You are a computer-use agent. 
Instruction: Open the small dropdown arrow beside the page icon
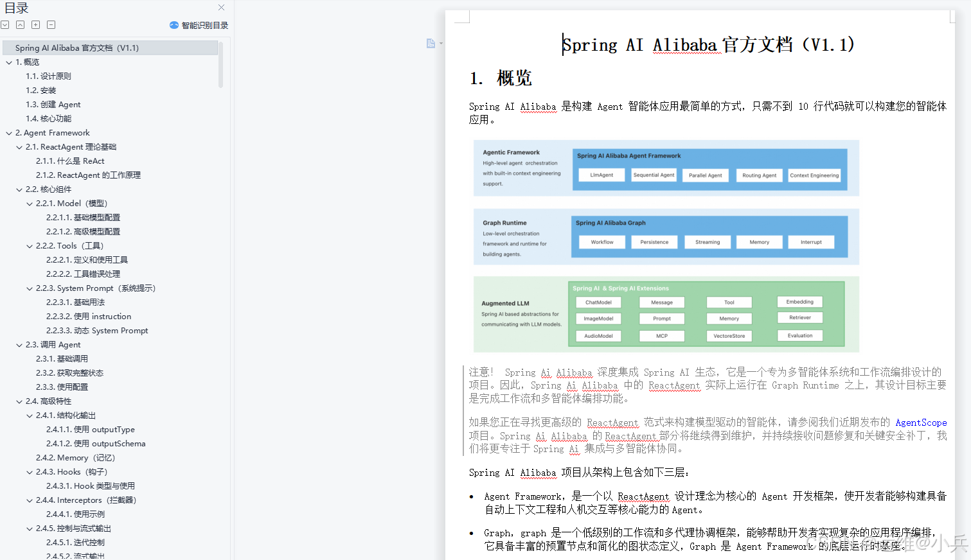tap(441, 44)
